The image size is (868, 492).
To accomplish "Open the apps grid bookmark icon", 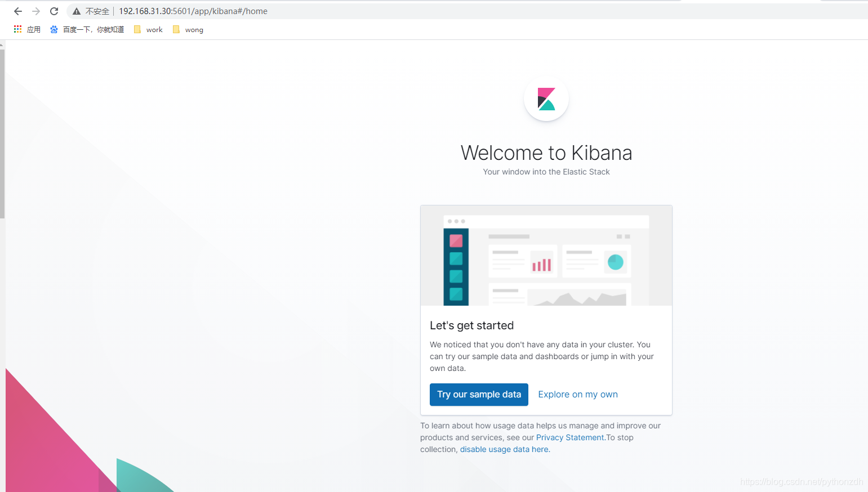I will pos(18,29).
